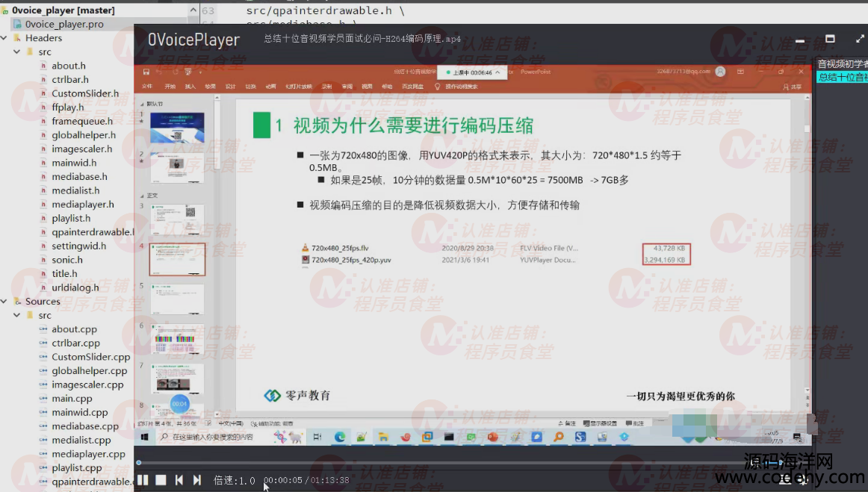Open PowerPoint 开始 ribbon tab
The height and width of the screenshot is (492, 868).
(170, 87)
